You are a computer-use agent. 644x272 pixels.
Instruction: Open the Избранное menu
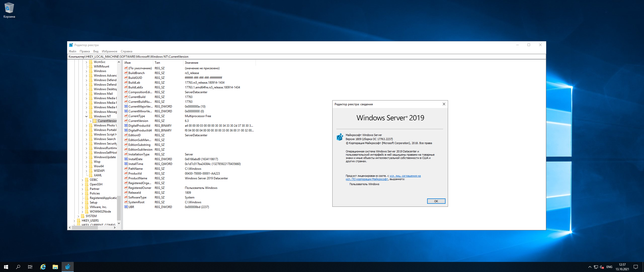(x=109, y=51)
